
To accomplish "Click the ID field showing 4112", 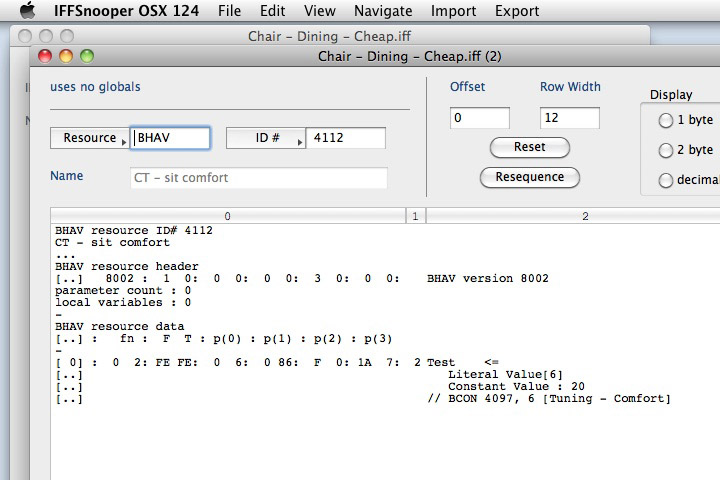I will 346,138.
